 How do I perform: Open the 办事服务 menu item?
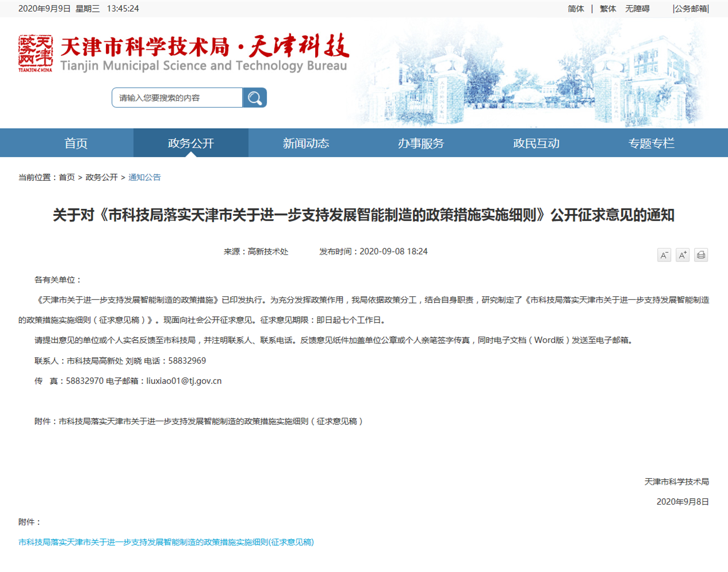pos(421,143)
